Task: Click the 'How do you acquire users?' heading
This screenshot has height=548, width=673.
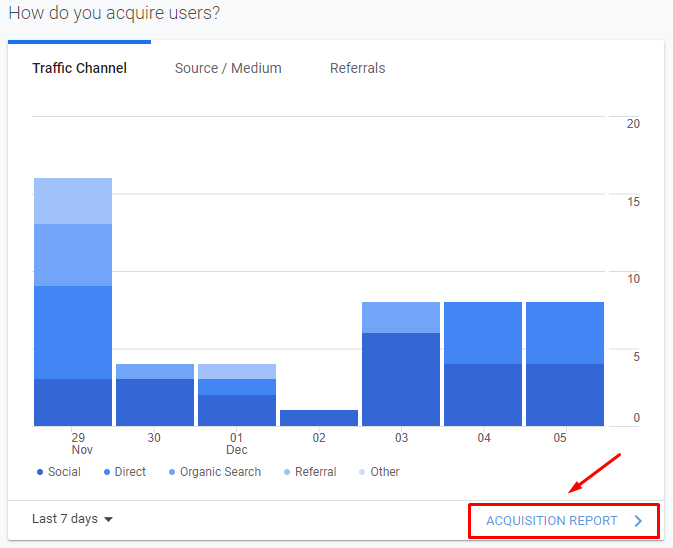Action: click(x=114, y=13)
